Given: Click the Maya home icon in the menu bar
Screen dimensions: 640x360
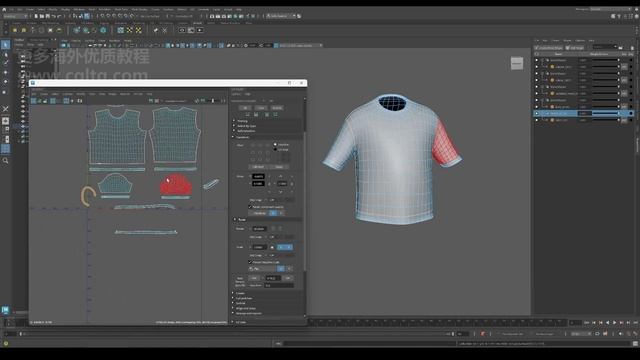Looking at the screenshot, I should [4, 9].
